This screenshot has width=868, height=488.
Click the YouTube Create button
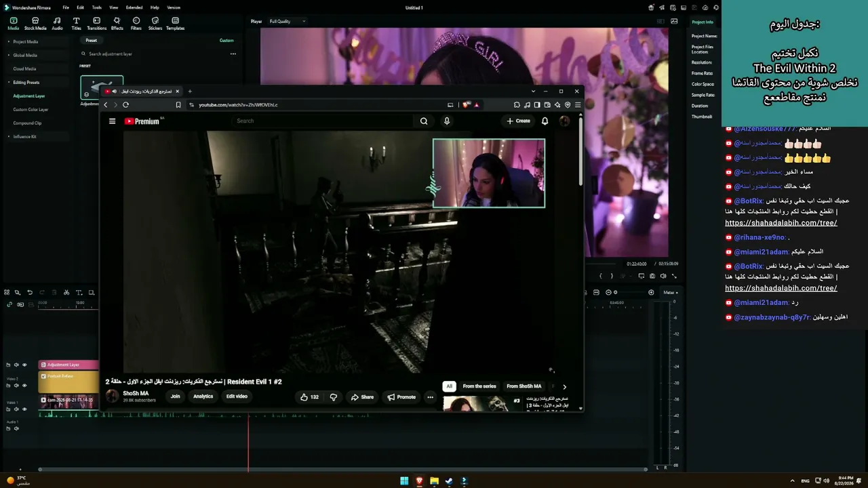(519, 121)
